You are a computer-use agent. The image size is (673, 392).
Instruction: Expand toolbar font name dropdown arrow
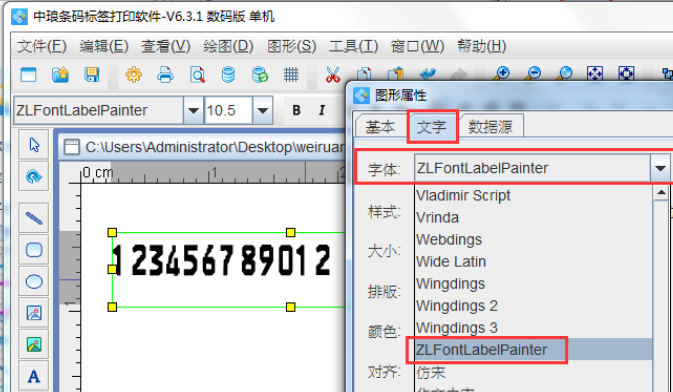tap(193, 110)
